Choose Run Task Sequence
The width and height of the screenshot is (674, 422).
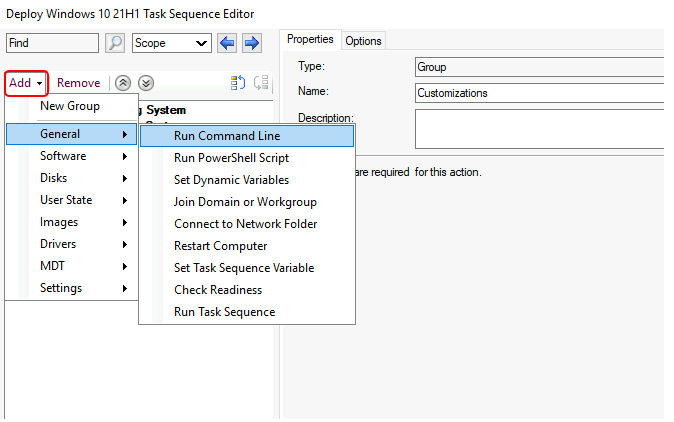click(247, 312)
